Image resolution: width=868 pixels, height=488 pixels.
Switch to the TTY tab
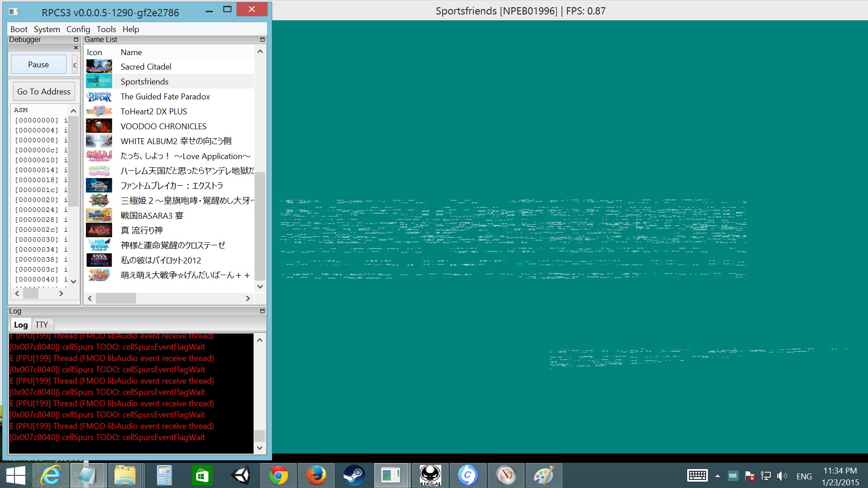[42, 324]
